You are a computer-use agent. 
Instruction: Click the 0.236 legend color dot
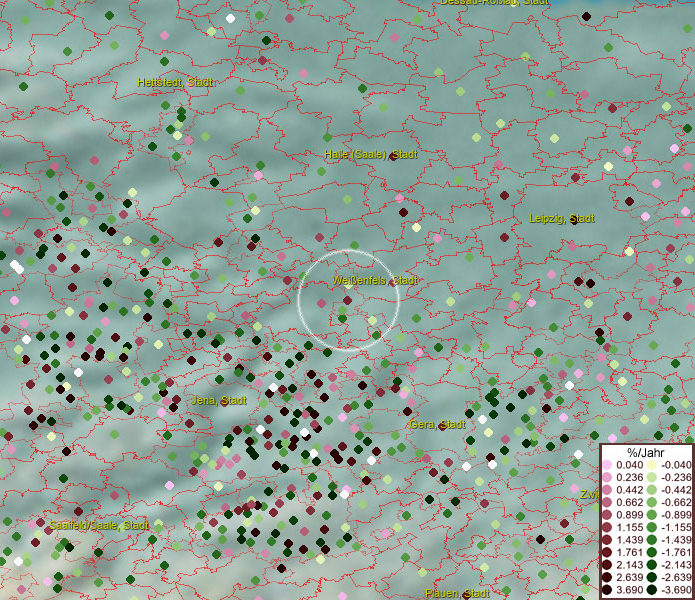click(x=607, y=477)
